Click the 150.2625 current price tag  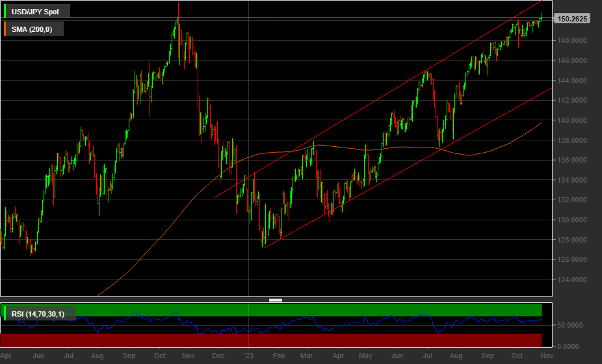[572, 19]
